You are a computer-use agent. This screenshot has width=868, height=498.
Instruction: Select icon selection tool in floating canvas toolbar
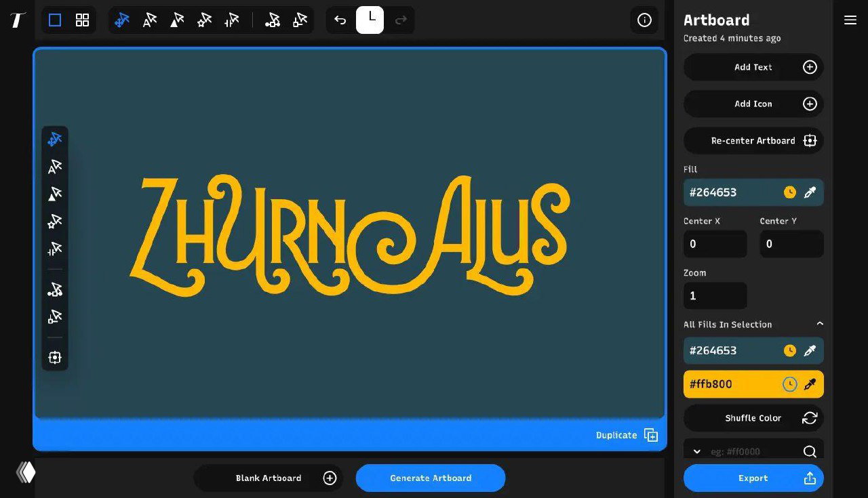(55, 222)
